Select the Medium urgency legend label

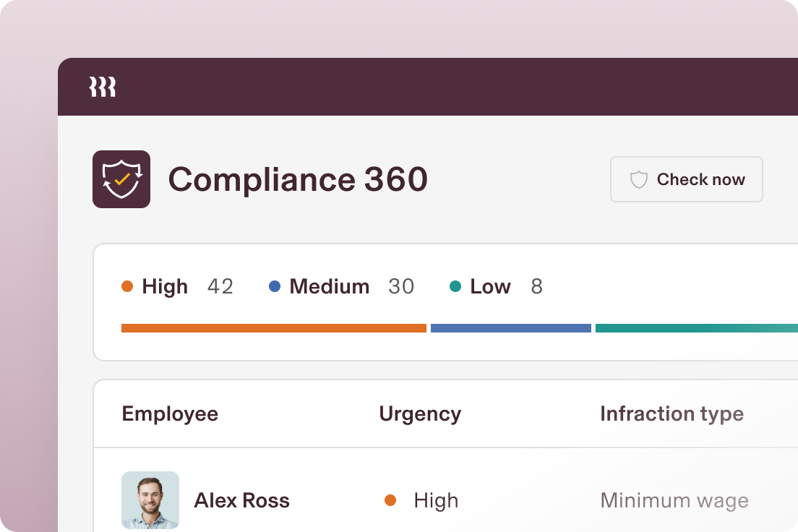click(330, 287)
